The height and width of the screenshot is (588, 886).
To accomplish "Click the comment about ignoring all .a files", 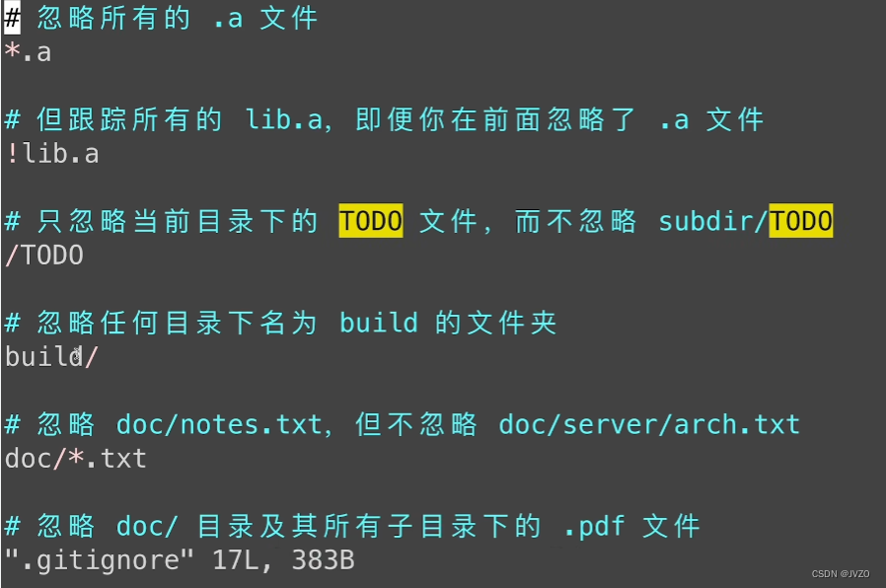I will 162,18.
